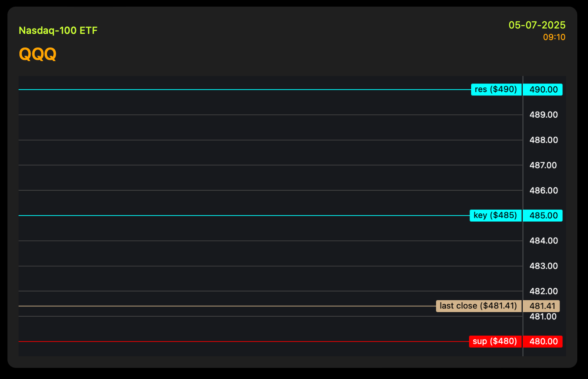Click the red 480.00 axis tag
The image size is (588, 379).
click(543, 341)
